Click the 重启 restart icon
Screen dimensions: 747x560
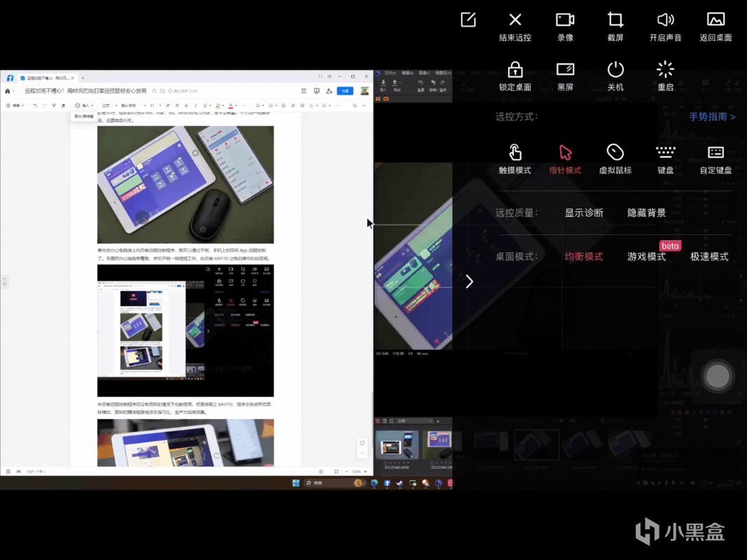pyautogui.click(x=666, y=76)
